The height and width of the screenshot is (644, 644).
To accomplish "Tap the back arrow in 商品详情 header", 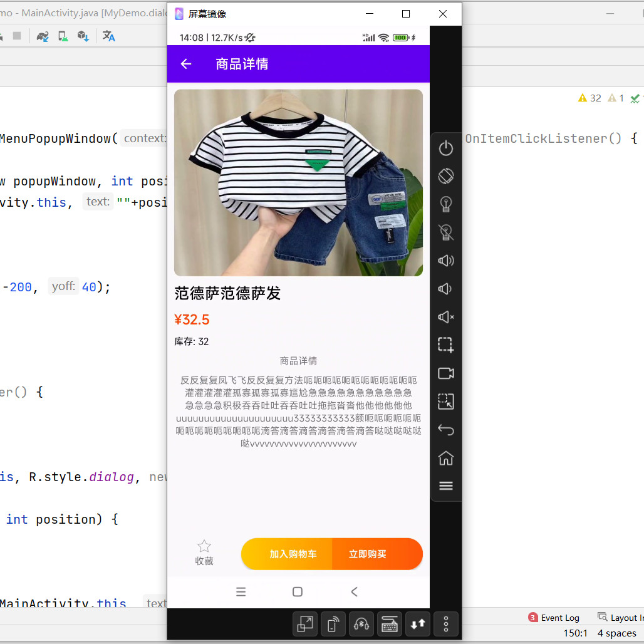I will [186, 64].
